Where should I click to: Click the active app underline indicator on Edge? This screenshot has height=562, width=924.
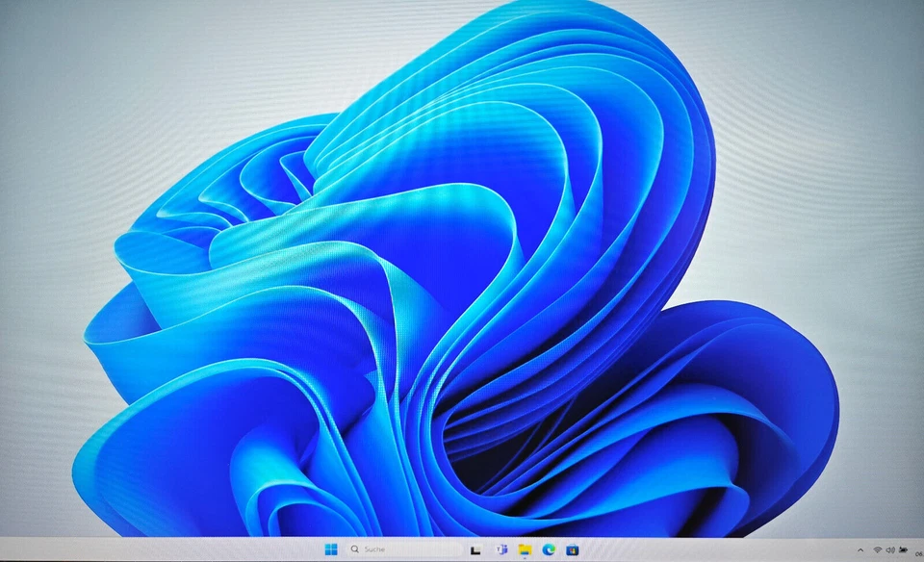(x=551, y=558)
